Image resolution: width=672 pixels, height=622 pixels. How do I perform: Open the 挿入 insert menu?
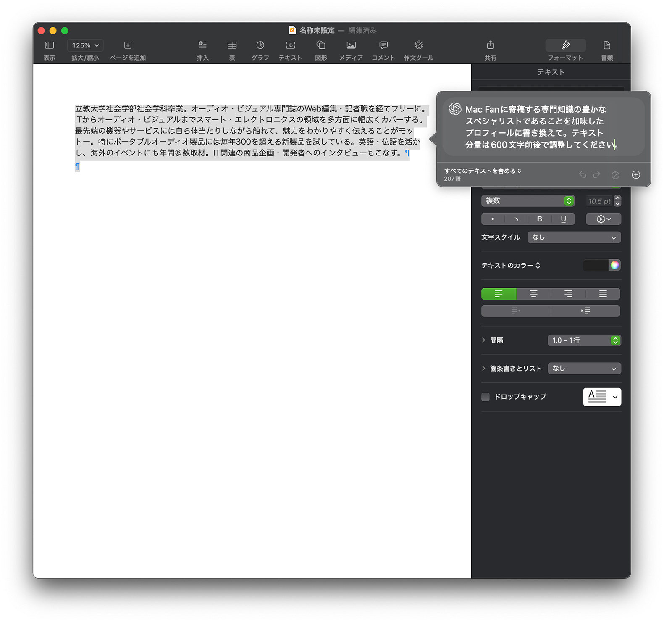202,45
